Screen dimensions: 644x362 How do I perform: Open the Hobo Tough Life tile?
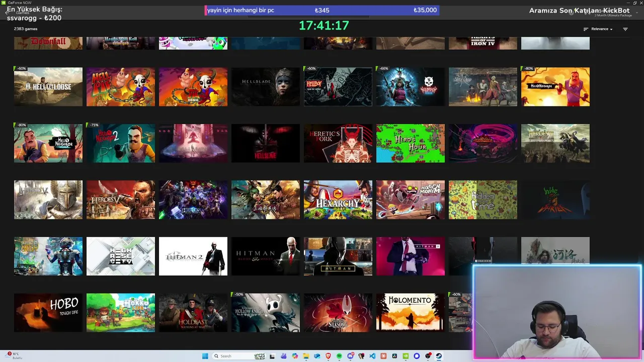tap(48, 313)
